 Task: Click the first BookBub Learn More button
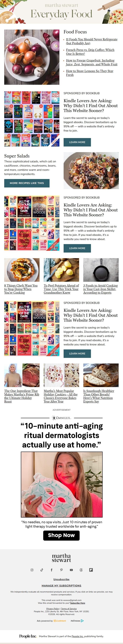point(77,142)
